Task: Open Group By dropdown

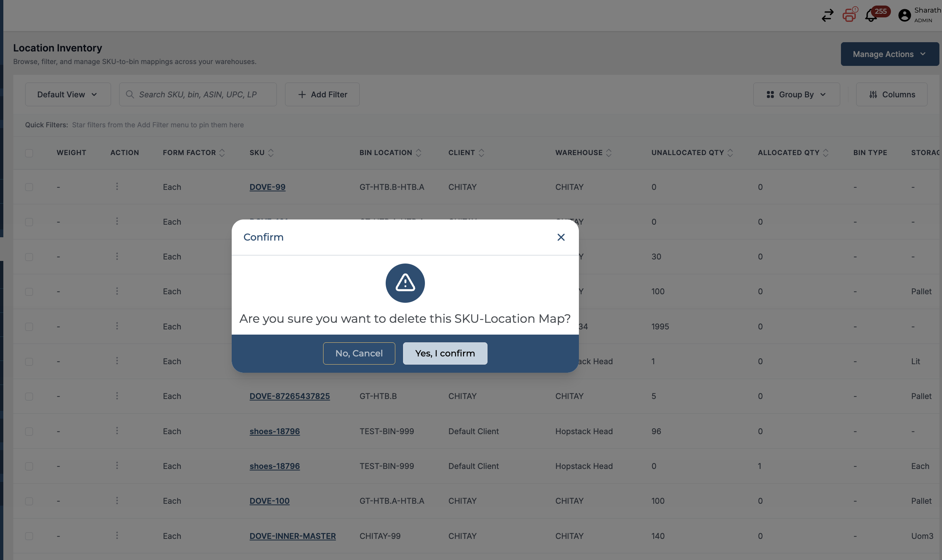Action: click(x=796, y=94)
